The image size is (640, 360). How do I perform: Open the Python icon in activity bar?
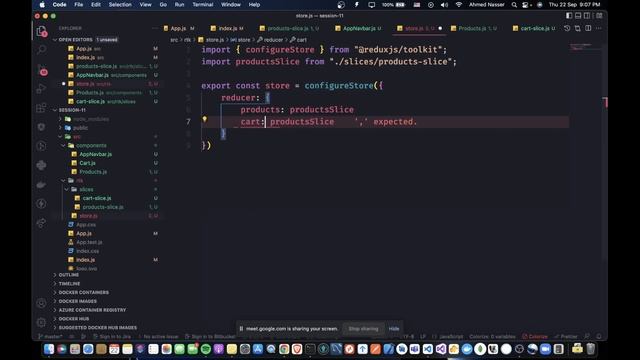[41, 165]
